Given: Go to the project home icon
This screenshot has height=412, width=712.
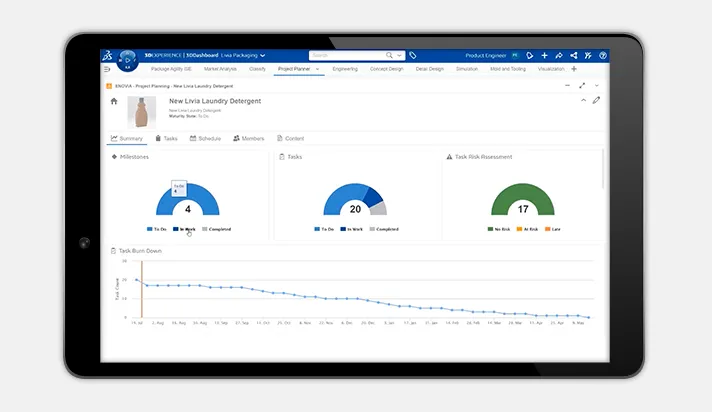Looking at the screenshot, I should pyautogui.click(x=114, y=101).
